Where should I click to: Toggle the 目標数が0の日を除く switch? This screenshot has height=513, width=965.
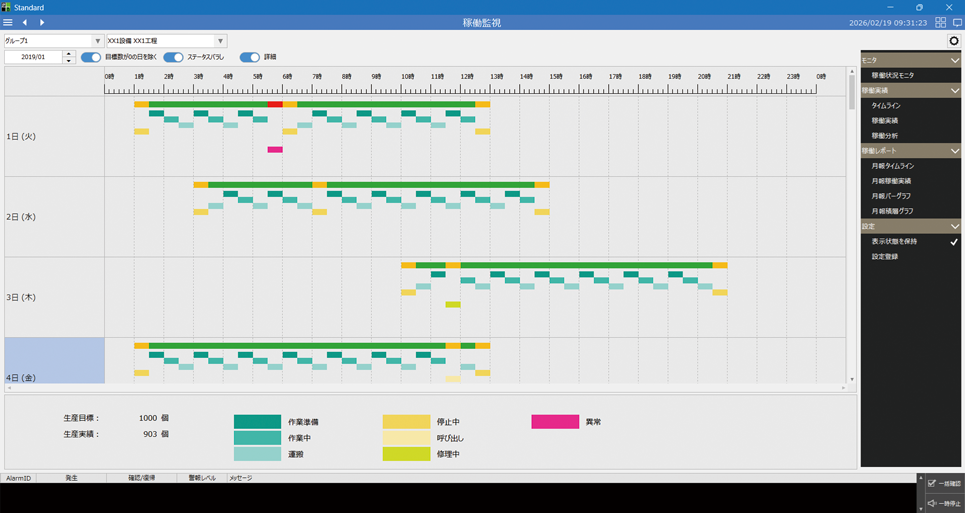click(91, 57)
